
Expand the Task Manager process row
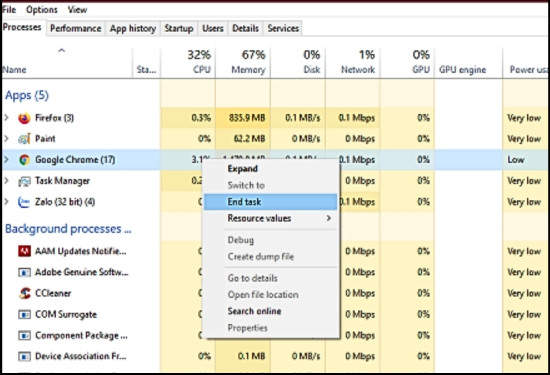pyautogui.click(x=6, y=181)
